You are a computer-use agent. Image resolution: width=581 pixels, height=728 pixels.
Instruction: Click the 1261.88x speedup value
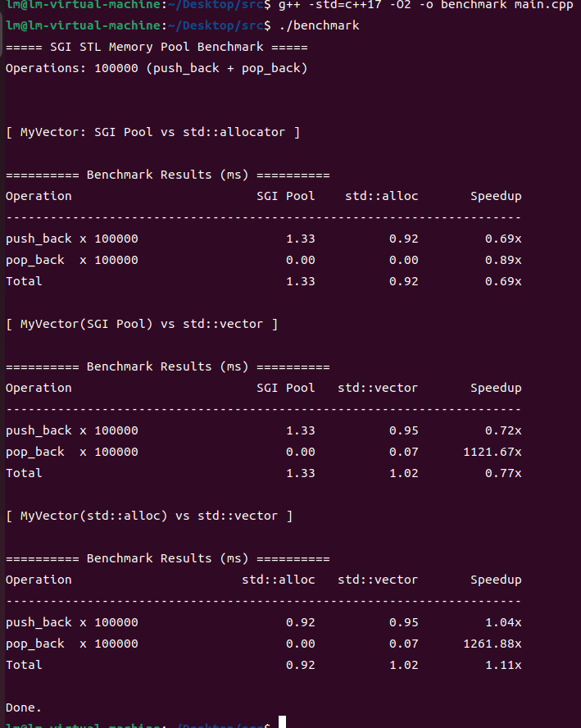(x=492, y=644)
